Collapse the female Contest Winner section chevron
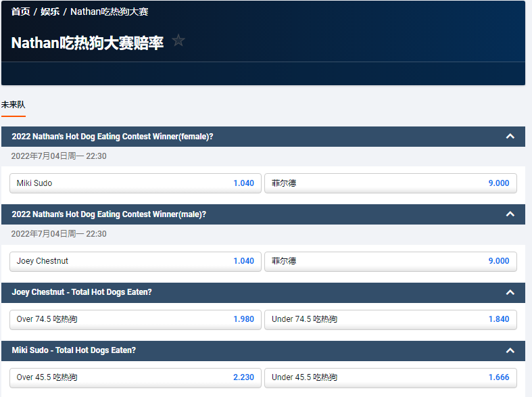The width and height of the screenshot is (532, 397). tap(510, 137)
